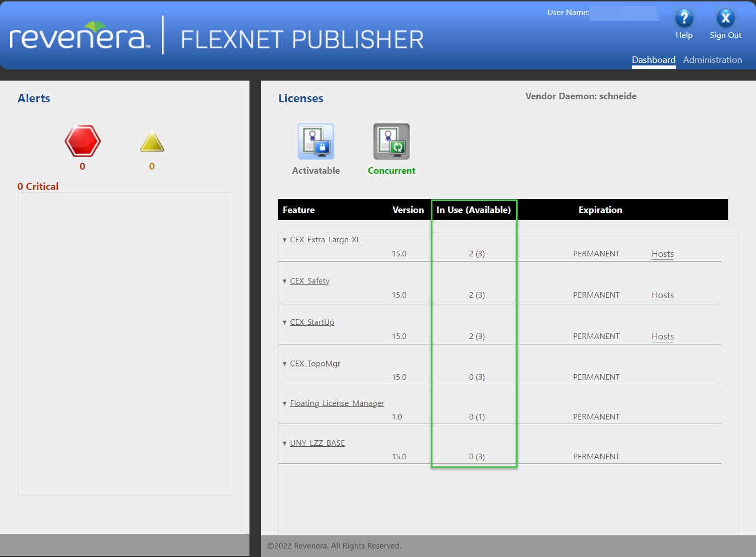Click the red critical alerts icon
The image size is (756, 557).
[x=83, y=141]
